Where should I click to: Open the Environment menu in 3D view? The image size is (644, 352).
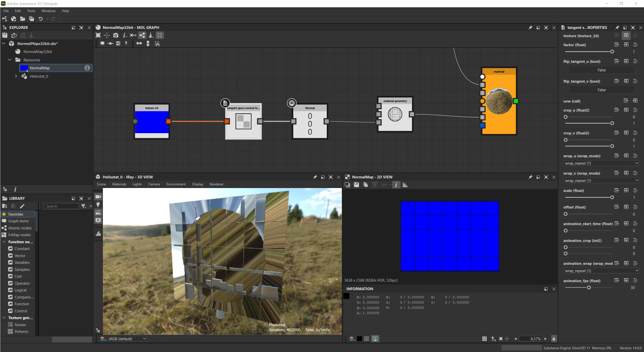tap(176, 184)
